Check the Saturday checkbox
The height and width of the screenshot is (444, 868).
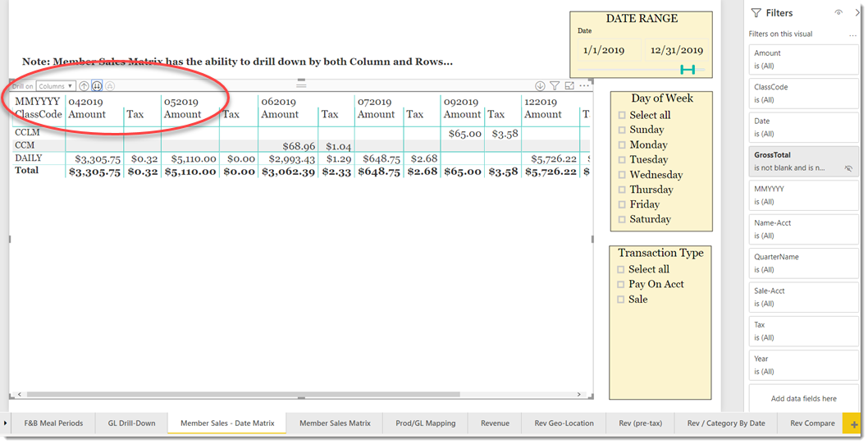pyautogui.click(x=622, y=219)
